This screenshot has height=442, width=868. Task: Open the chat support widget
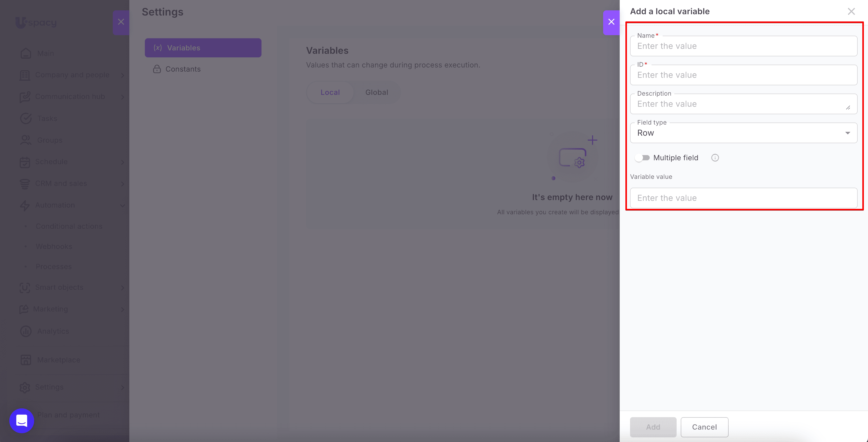pos(22,421)
